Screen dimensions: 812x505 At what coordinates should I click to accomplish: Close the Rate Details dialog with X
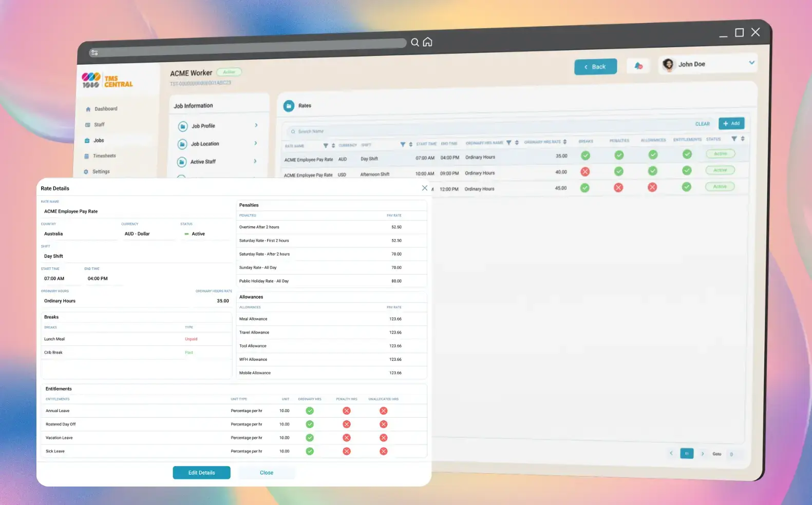tap(424, 188)
